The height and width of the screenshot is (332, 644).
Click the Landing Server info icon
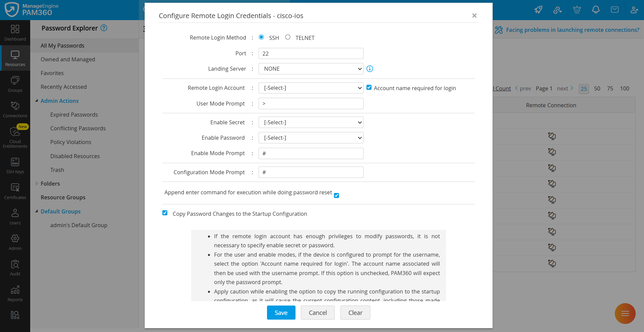tap(370, 69)
